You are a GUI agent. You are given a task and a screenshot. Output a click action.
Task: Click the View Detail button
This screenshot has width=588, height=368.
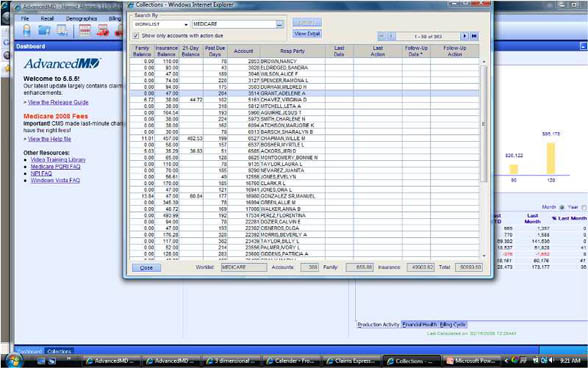pos(307,34)
